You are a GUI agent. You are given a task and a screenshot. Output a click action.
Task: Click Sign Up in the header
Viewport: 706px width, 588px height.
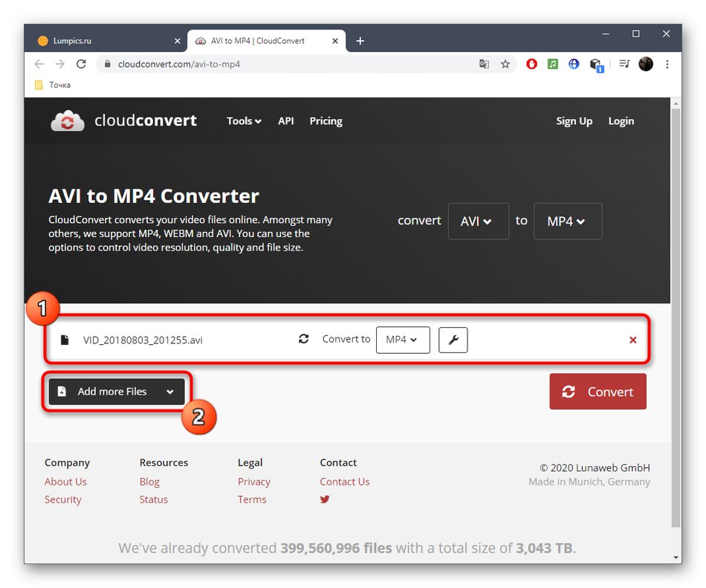pyautogui.click(x=574, y=121)
